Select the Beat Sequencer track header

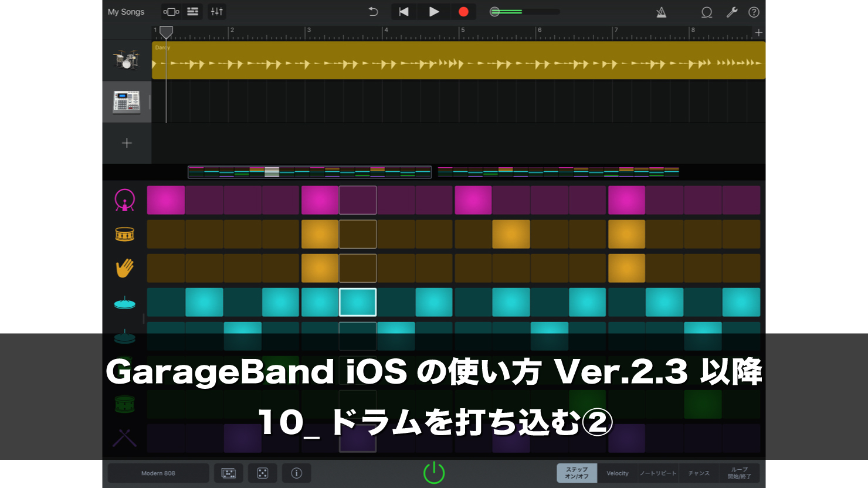point(127,102)
